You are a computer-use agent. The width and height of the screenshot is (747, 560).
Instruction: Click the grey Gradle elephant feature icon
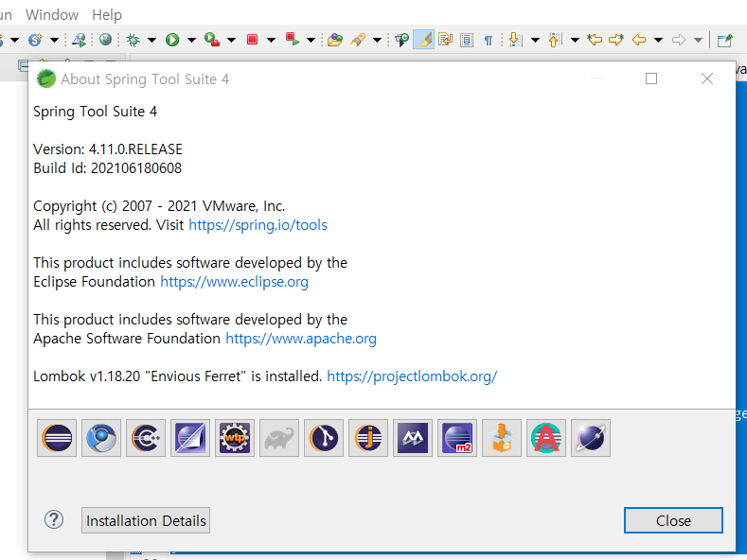tap(279, 438)
